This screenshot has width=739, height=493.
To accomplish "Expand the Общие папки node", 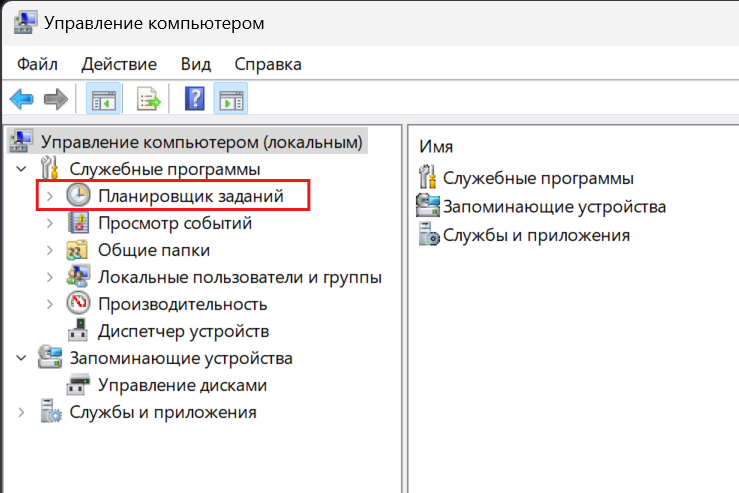I will [50, 250].
